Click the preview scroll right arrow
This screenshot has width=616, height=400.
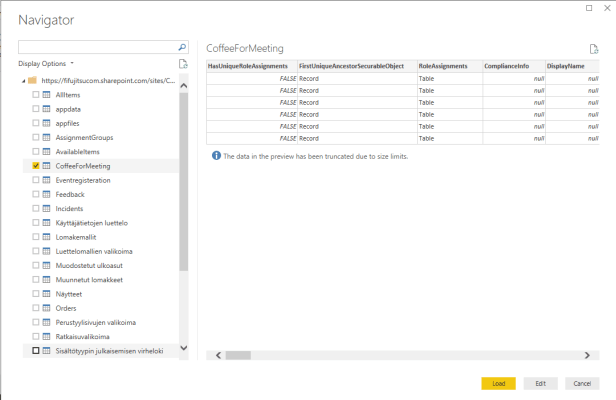coord(587,355)
